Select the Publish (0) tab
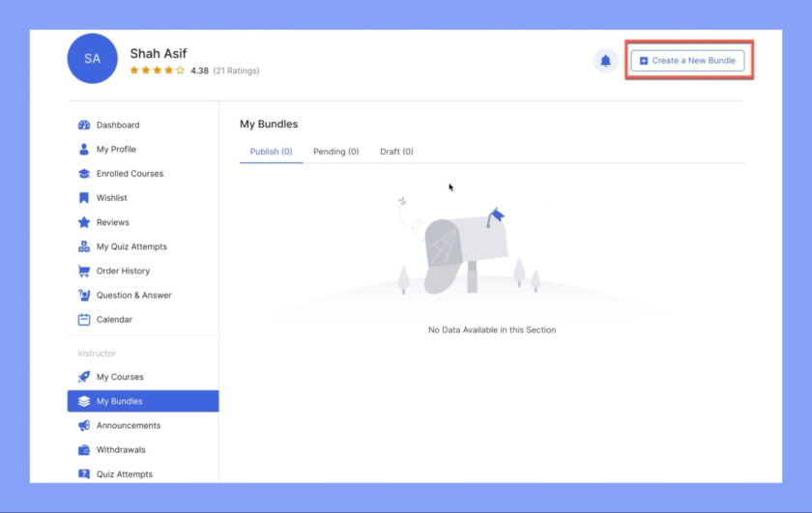This screenshot has width=812, height=513. [271, 152]
